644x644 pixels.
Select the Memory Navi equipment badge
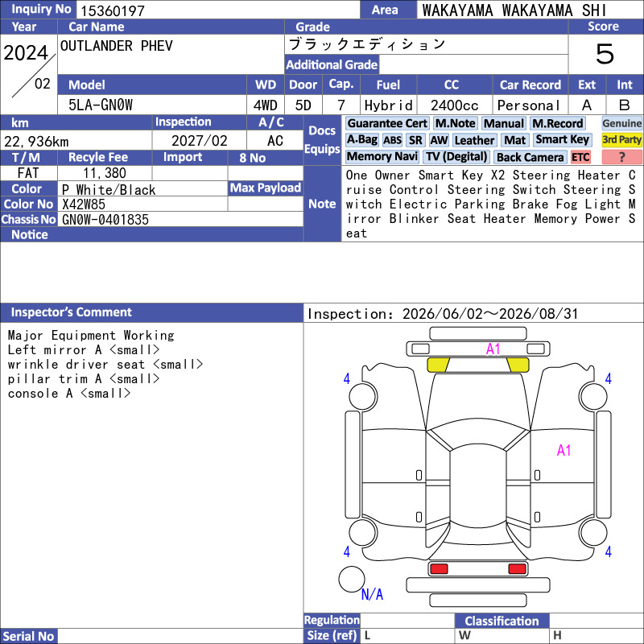(382, 157)
